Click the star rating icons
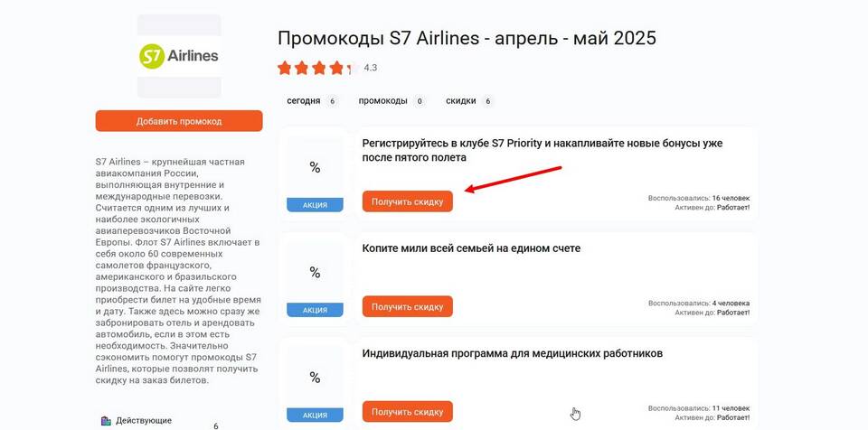 tap(317, 68)
